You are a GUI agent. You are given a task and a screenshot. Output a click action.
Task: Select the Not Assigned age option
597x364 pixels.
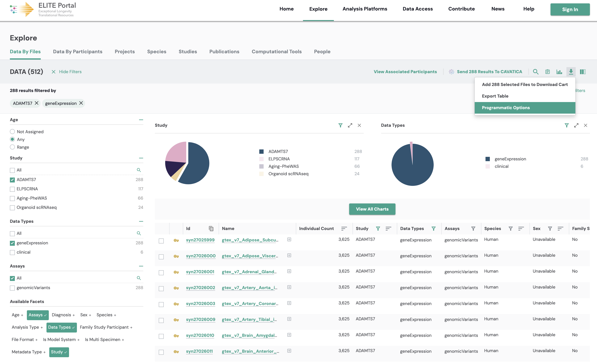[12, 132]
